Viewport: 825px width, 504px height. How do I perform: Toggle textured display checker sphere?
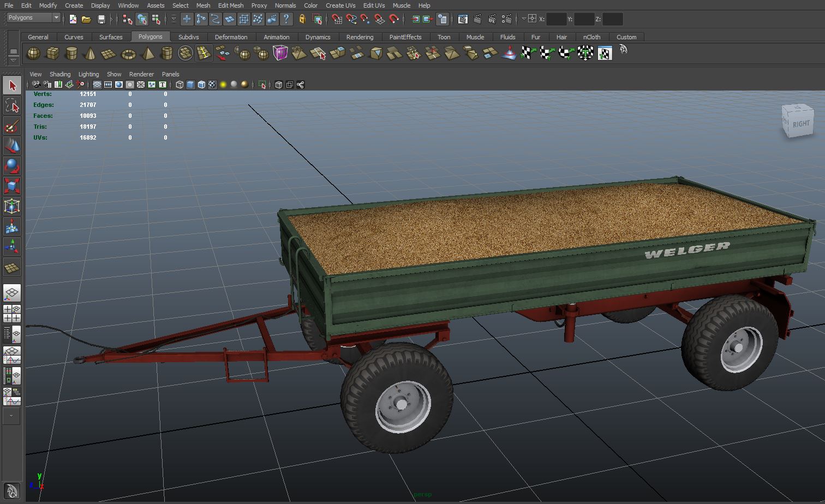click(212, 85)
